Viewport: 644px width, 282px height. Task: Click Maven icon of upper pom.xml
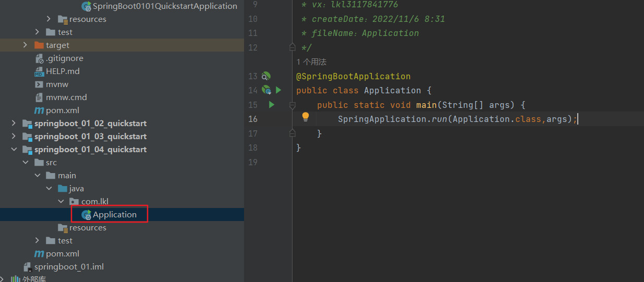point(39,111)
